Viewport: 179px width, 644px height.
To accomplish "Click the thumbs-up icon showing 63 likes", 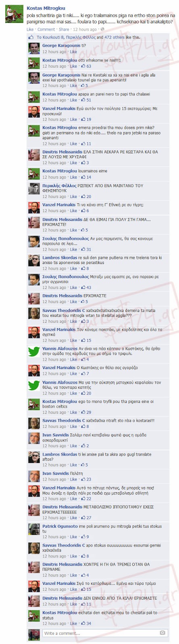I will 83,66.
